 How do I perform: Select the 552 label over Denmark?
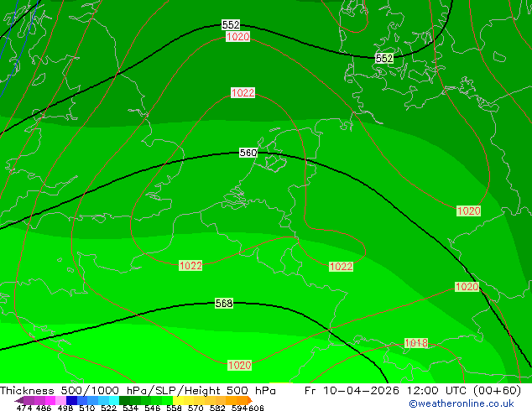click(x=384, y=59)
